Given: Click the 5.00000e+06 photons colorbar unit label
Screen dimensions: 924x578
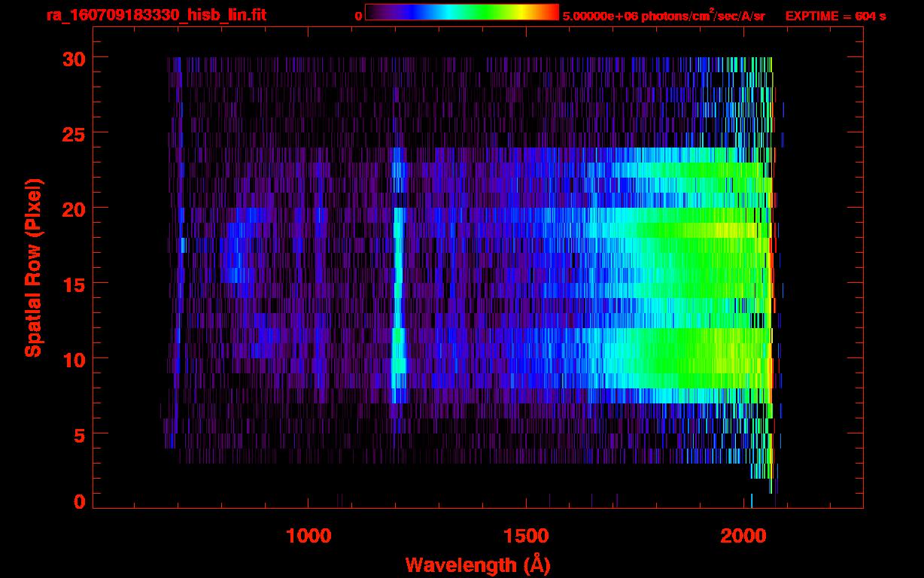Looking at the screenshot, I should coord(664,16).
